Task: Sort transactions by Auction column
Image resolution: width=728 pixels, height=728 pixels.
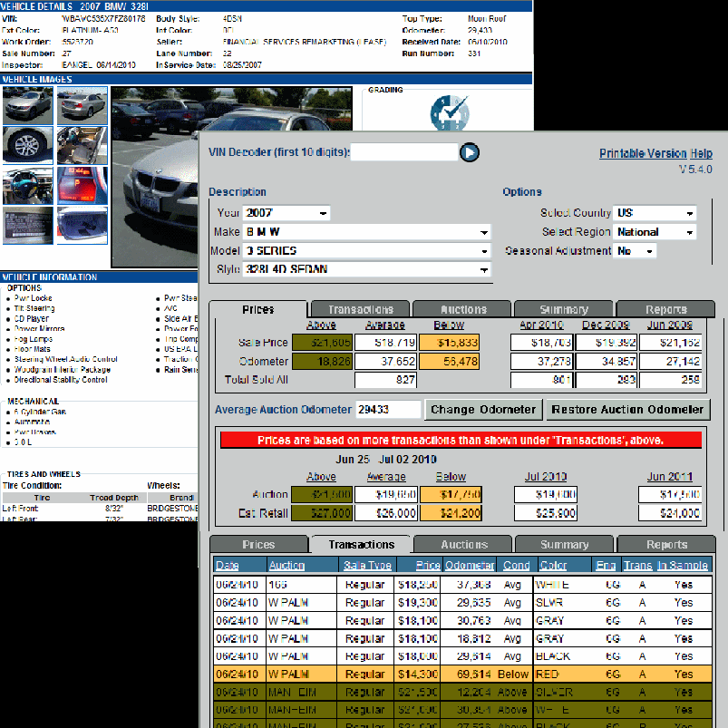Action: pos(286,565)
